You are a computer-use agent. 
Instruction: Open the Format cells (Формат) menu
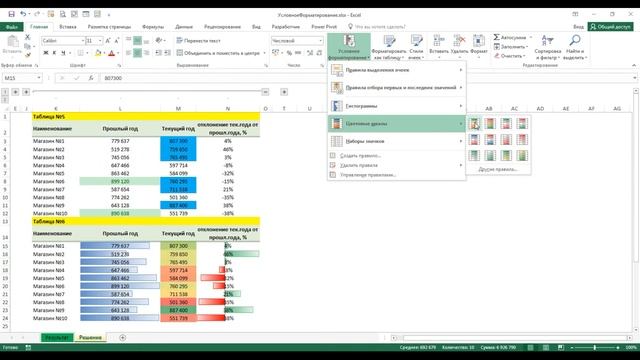[479, 47]
